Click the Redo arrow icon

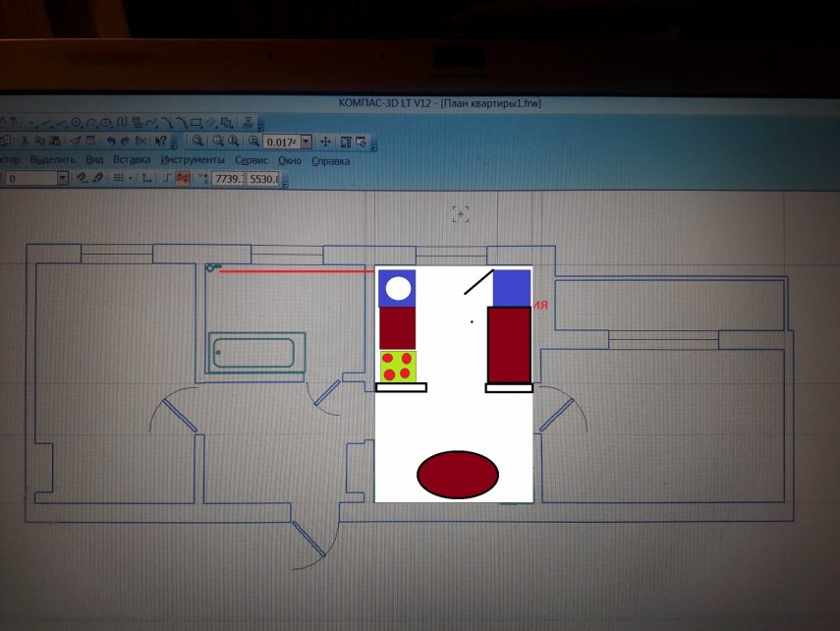(124, 142)
